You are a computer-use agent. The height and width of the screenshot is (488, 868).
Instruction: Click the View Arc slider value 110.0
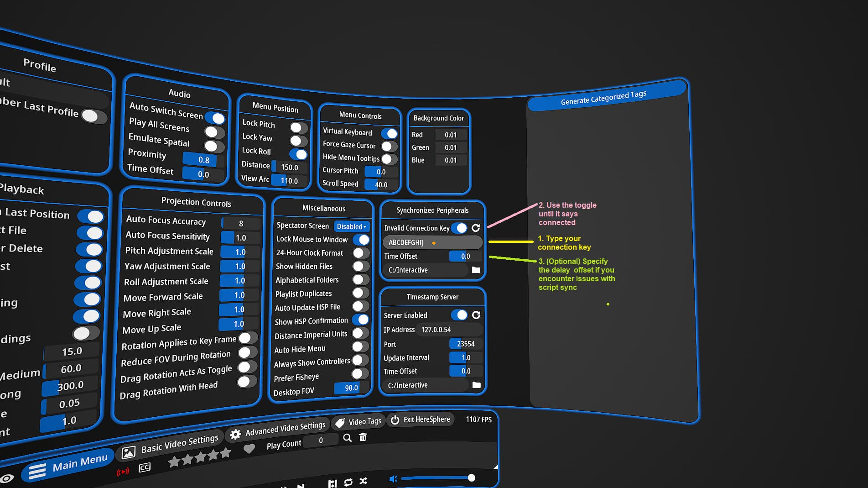click(x=289, y=181)
